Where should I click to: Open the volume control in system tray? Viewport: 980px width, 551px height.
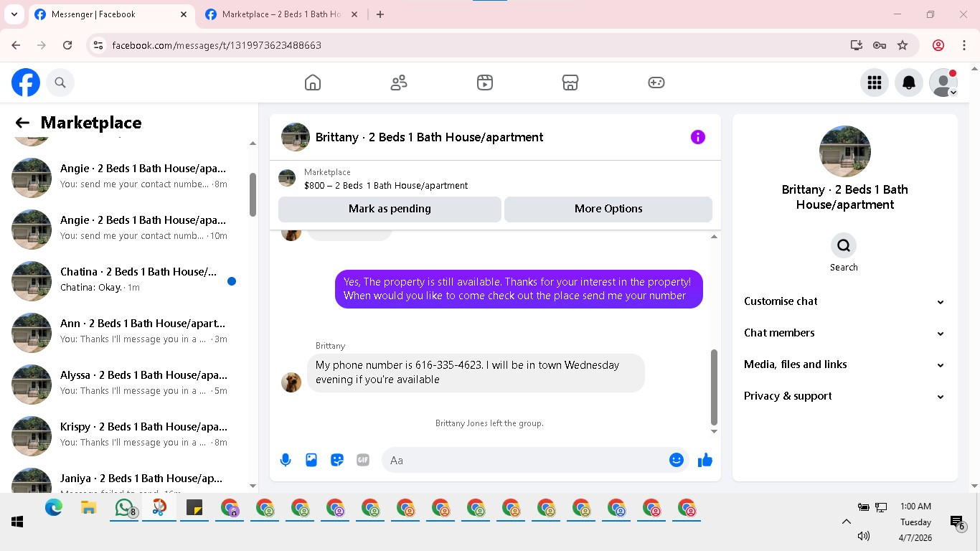pyautogui.click(x=864, y=536)
